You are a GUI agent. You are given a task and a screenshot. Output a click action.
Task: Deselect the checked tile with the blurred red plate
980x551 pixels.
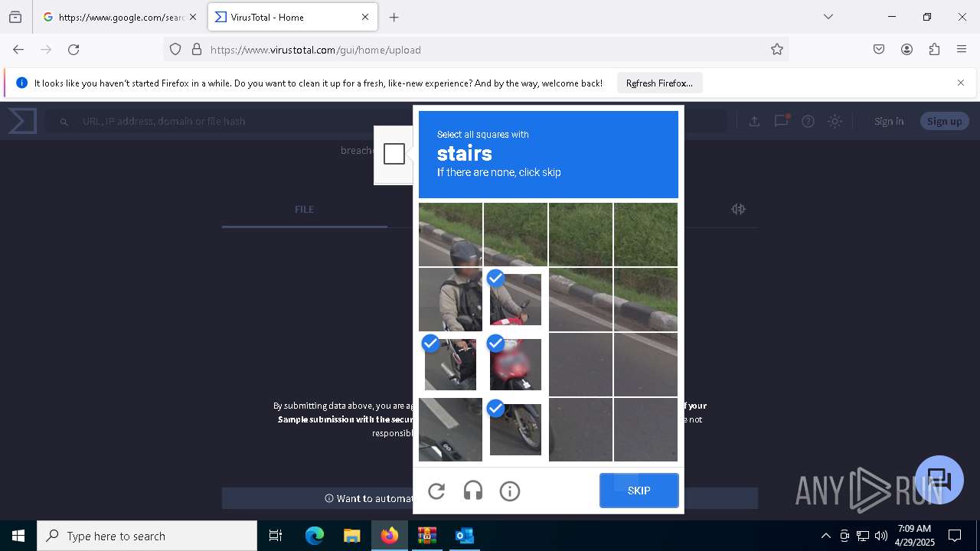tap(515, 364)
